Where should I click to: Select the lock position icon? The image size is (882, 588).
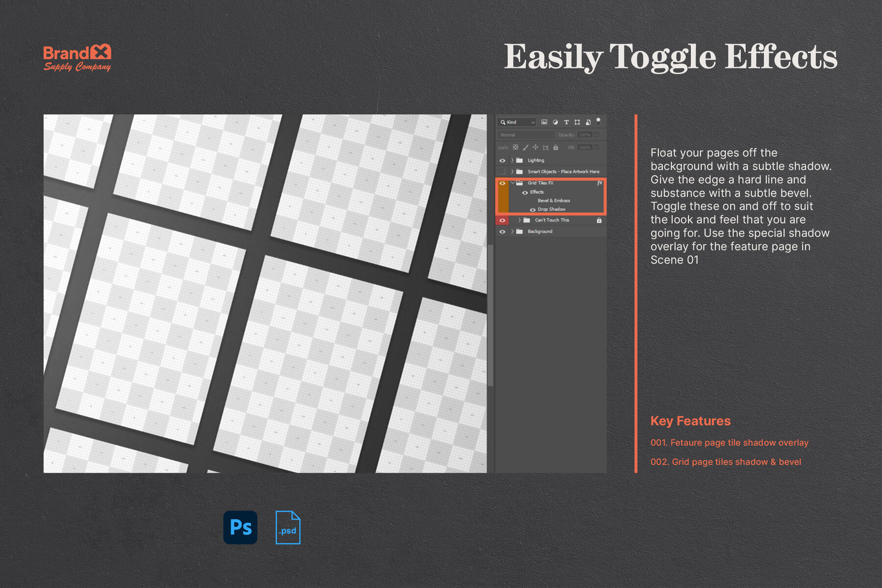coord(536,147)
